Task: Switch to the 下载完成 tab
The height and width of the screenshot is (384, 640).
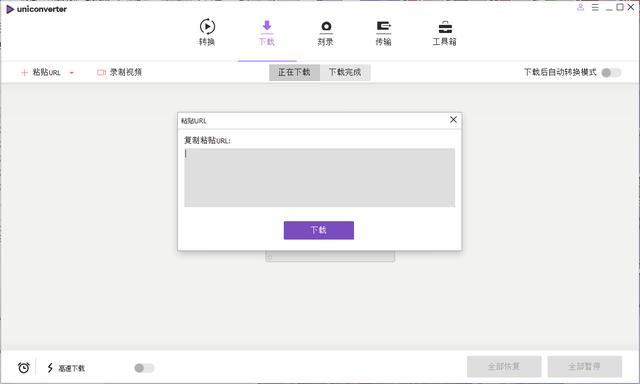Action: tap(345, 72)
